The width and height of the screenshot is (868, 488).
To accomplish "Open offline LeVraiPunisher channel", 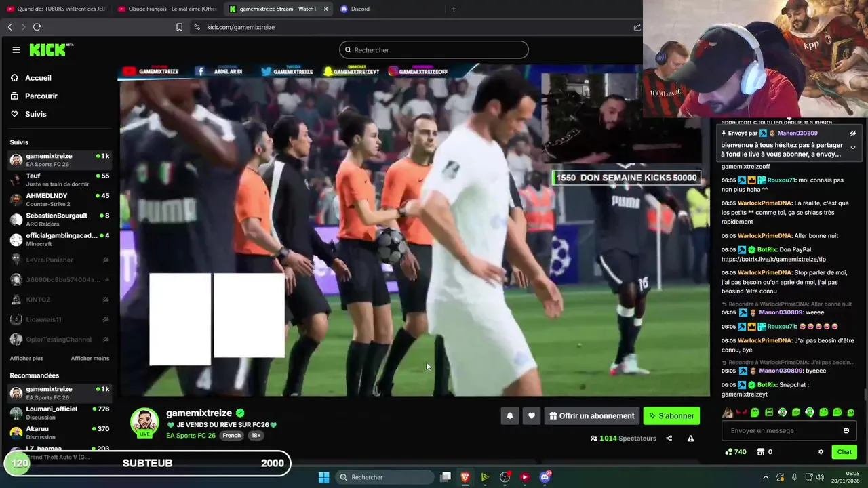I will coord(60,260).
